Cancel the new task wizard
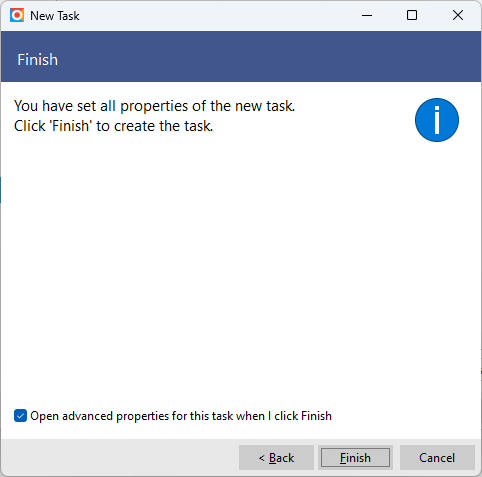The width and height of the screenshot is (482, 477). coord(437,458)
